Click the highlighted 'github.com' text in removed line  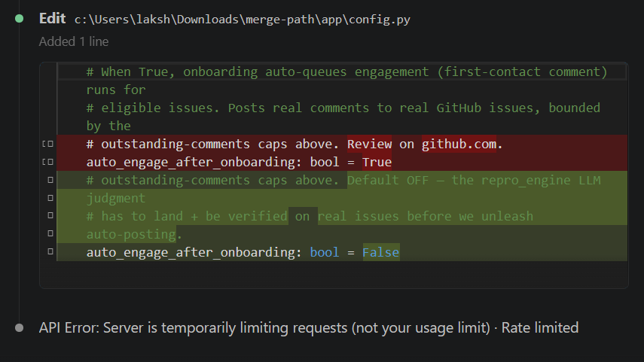pyautogui.click(x=459, y=144)
